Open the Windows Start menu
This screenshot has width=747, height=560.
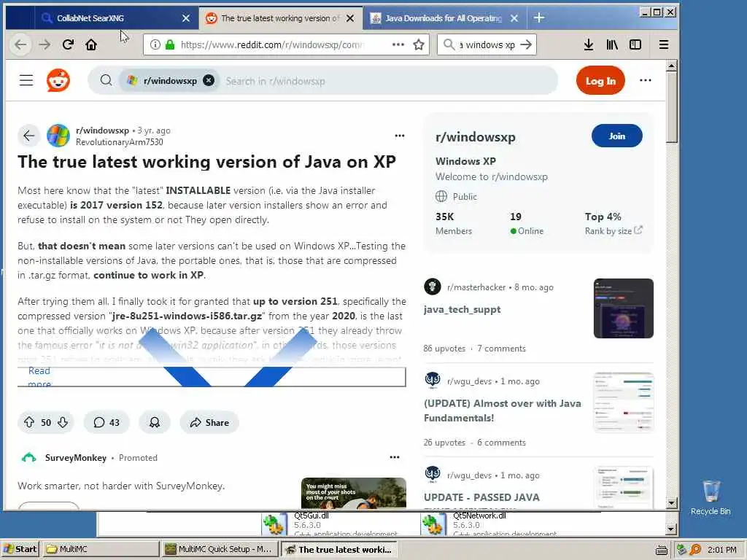[x=20, y=549]
